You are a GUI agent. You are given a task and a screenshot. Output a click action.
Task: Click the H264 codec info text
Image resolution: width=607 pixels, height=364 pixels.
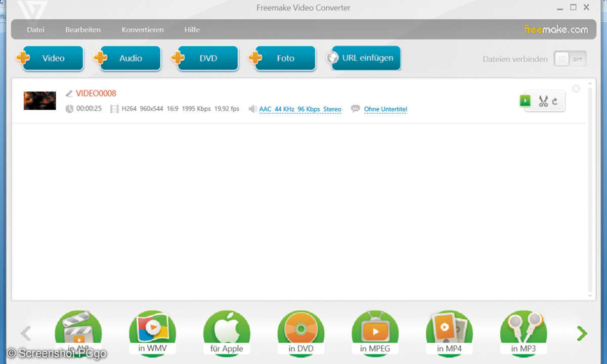click(129, 109)
